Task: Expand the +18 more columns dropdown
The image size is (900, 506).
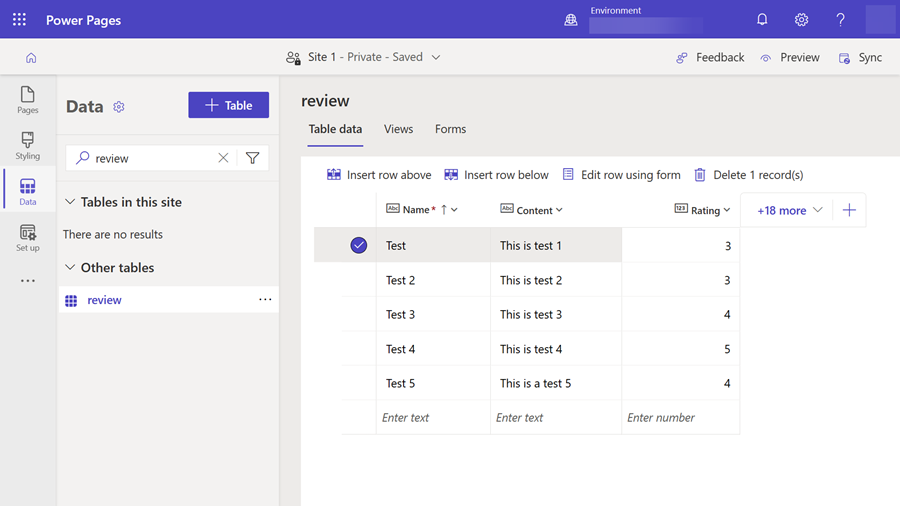Action: point(789,211)
